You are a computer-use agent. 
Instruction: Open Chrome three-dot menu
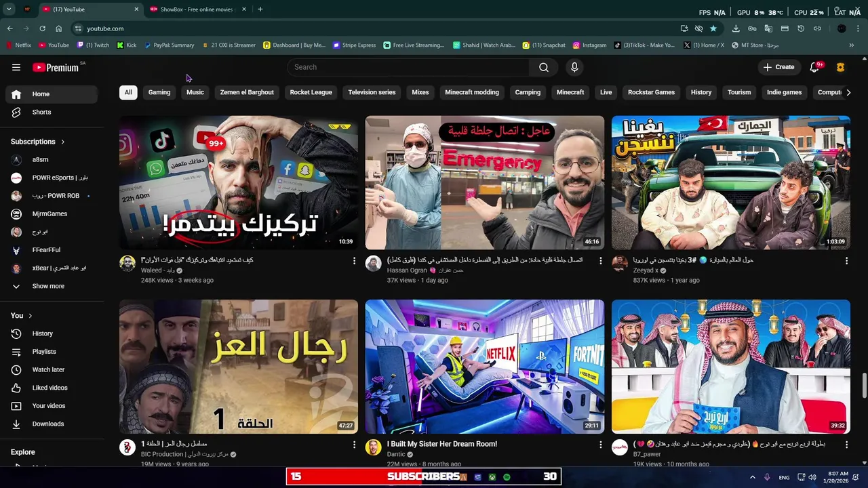coord(858,28)
